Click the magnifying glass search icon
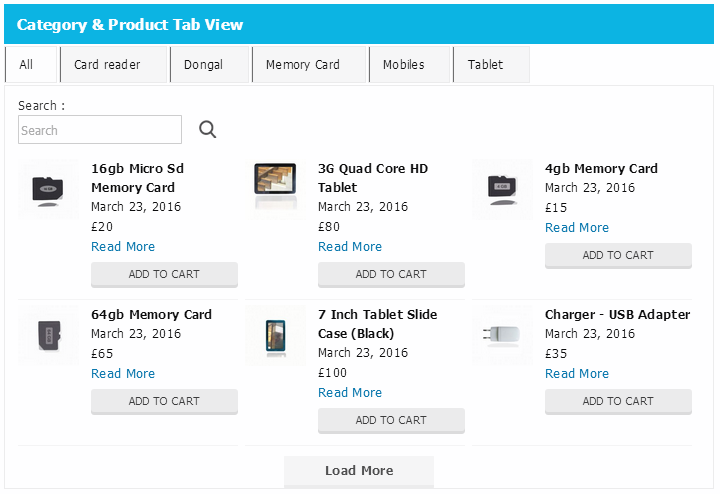 208,129
